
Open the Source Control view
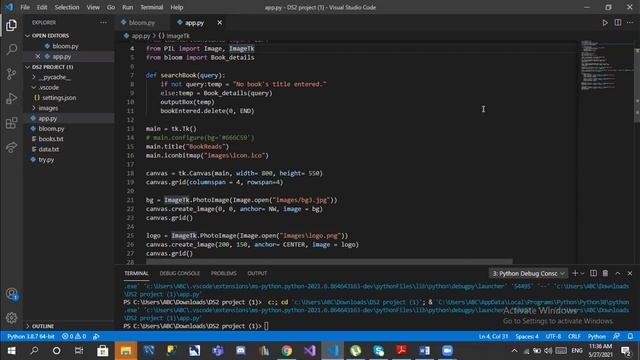11,74
